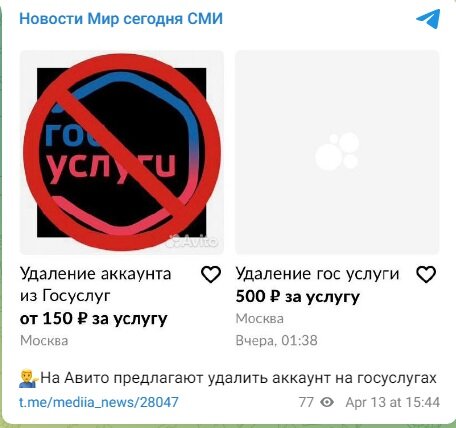Click the caption 'На Авито предлагают удалить аккаунт'
The height and width of the screenshot is (428, 456).
[198, 378]
